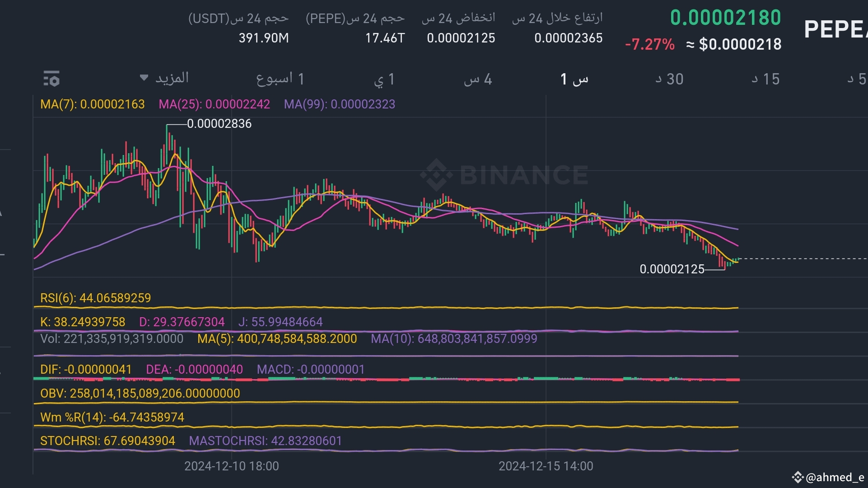This screenshot has height=488, width=868.
Task: Open the chart settings icon top-left
Action: coord(51,78)
